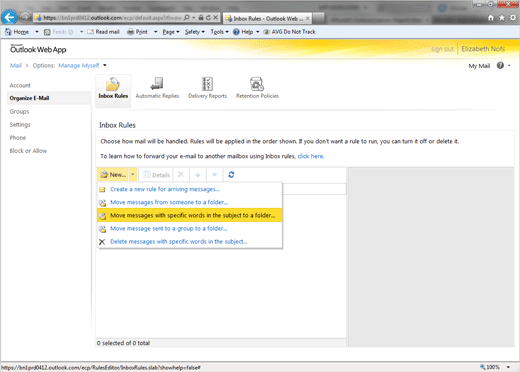
Task: Open the Account section in sidebar
Action: [x=20, y=85]
